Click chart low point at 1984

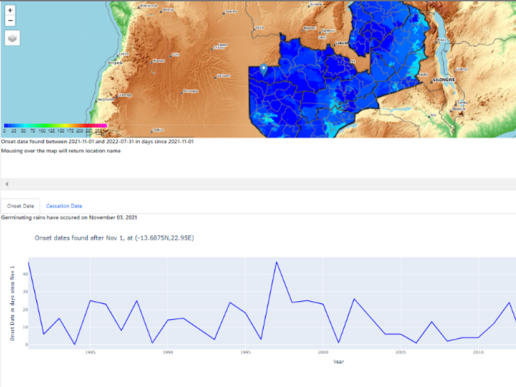pyautogui.click(x=75, y=344)
